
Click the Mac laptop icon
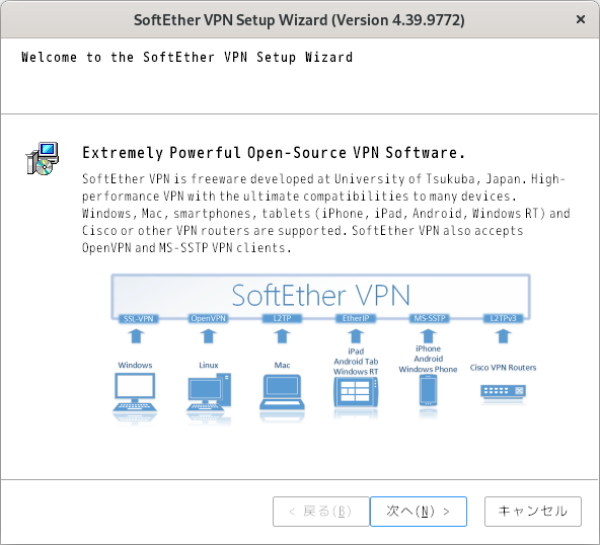point(282,394)
